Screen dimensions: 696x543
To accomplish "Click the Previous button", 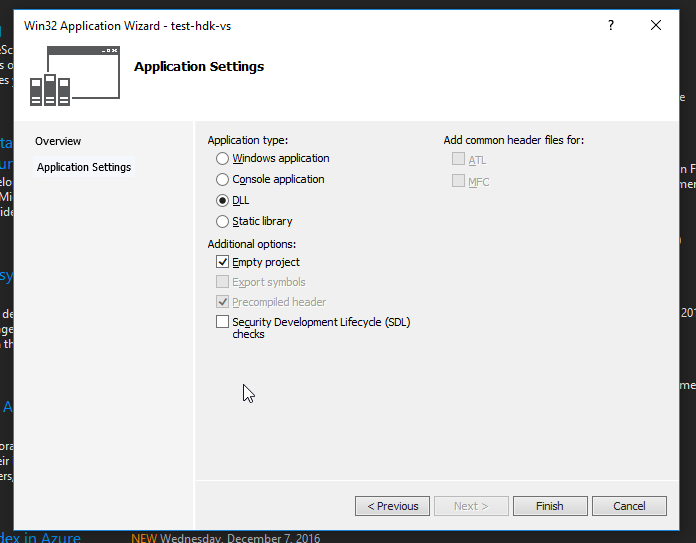I will point(392,506).
